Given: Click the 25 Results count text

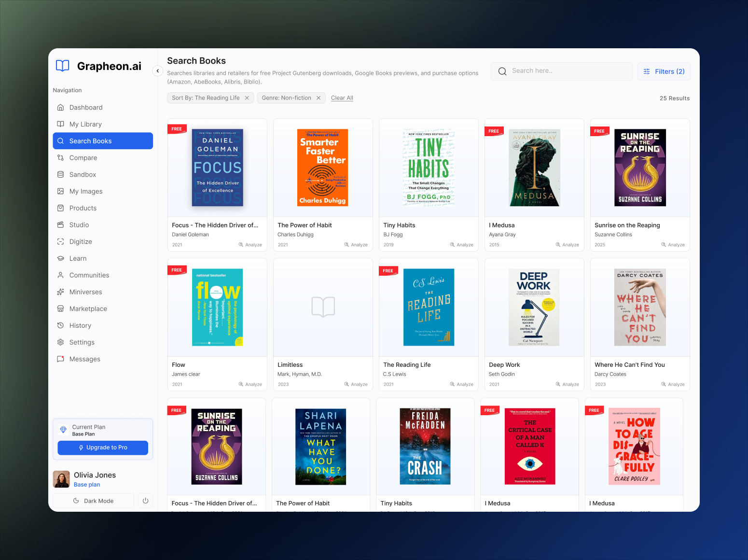Looking at the screenshot, I should 675,98.
